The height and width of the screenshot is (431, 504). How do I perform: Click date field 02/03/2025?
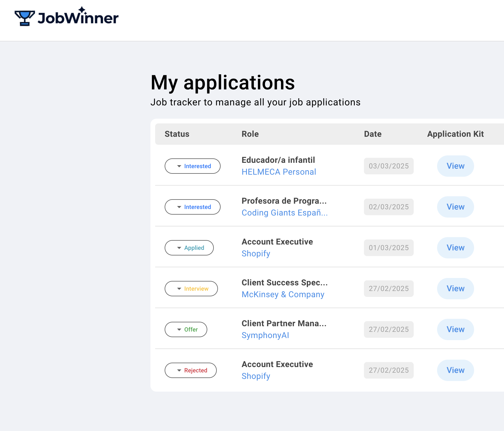(x=389, y=207)
